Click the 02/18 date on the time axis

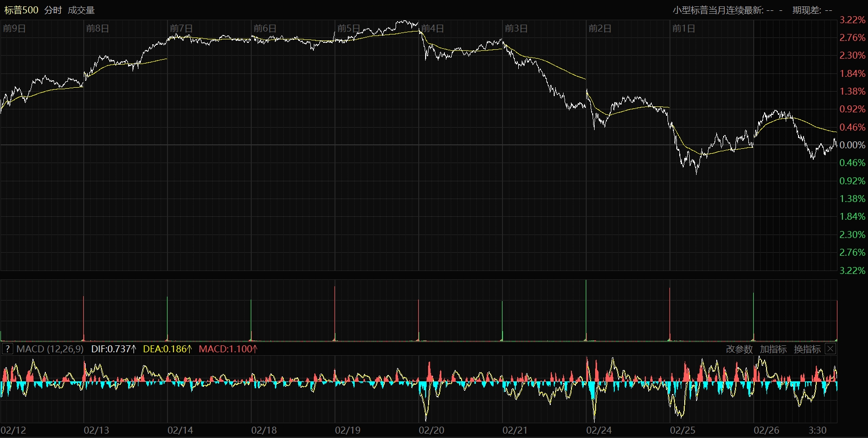coord(264,430)
